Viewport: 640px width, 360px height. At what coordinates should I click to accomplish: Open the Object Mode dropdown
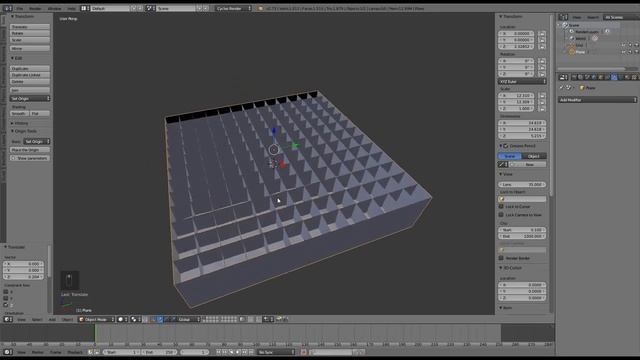pos(96,319)
